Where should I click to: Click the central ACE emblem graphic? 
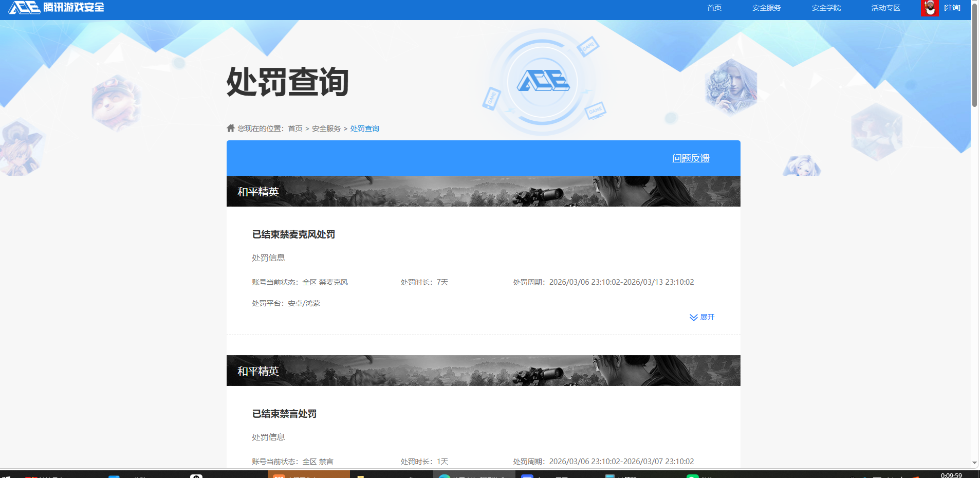(543, 82)
